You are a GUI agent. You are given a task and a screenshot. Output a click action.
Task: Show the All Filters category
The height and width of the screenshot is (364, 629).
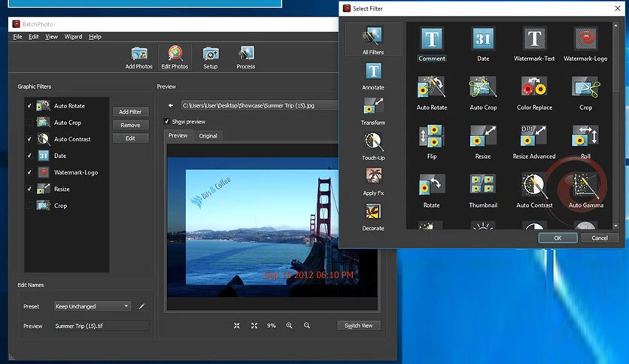[373, 40]
